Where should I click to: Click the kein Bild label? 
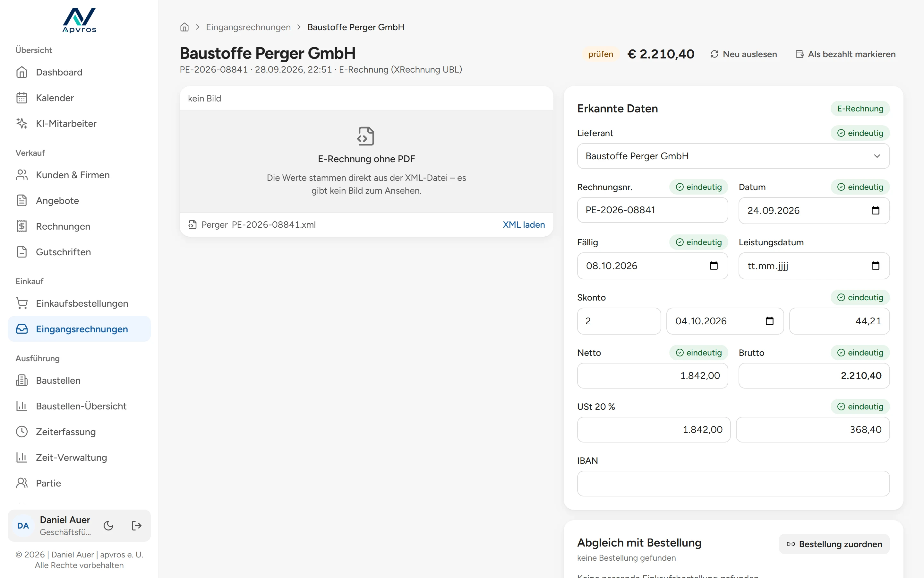205,99
